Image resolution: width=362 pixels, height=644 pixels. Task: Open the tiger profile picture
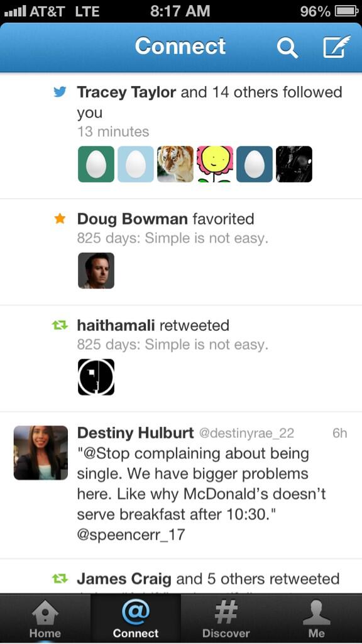click(175, 164)
